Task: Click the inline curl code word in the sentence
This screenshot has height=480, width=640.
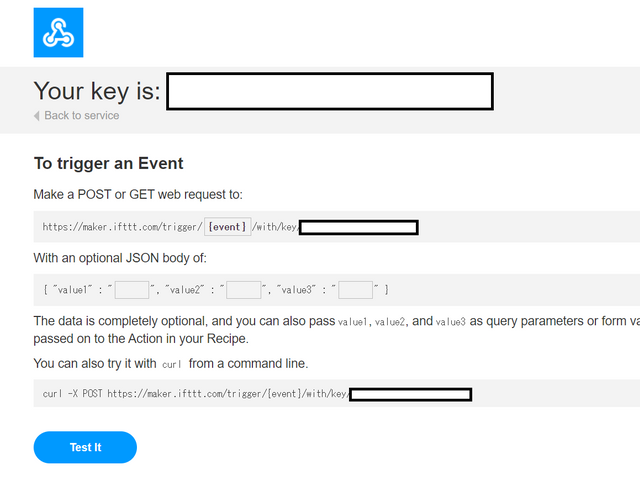Action: tap(171, 364)
